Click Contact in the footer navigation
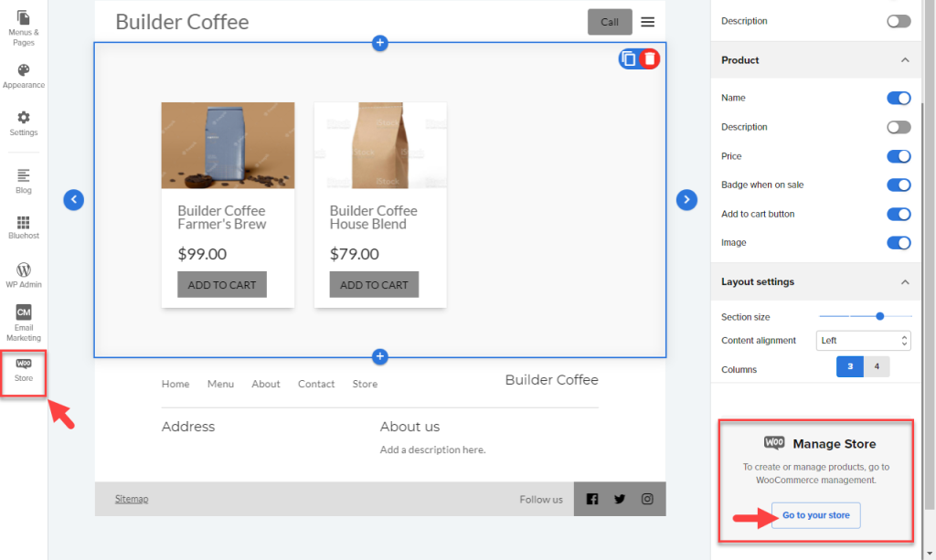Screen dimensions: 936x560 315,384
